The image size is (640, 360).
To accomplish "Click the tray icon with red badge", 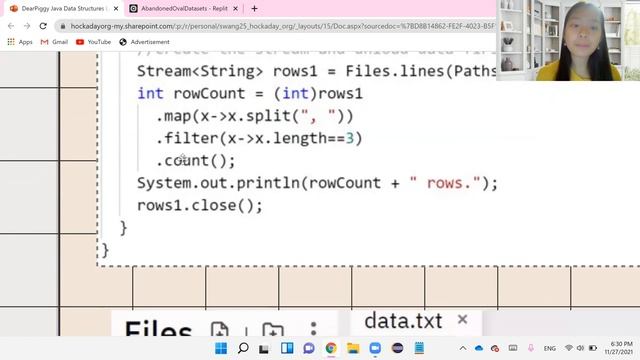I will (495, 348).
